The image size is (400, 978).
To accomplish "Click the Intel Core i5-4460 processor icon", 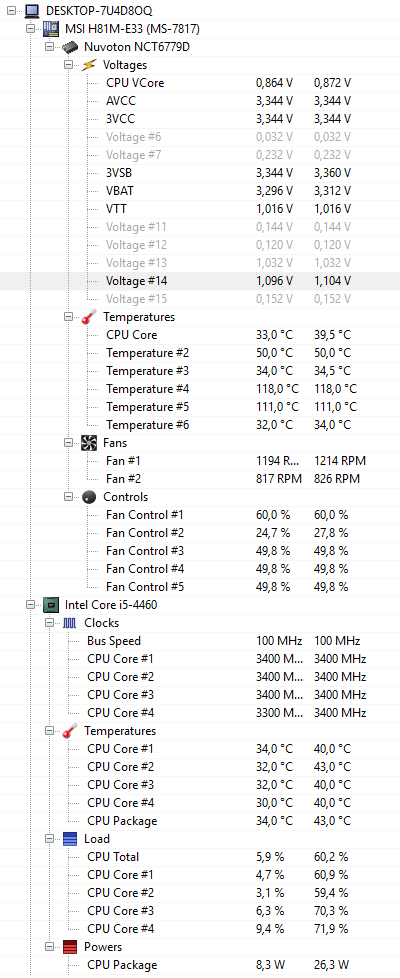I will [51, 604].
